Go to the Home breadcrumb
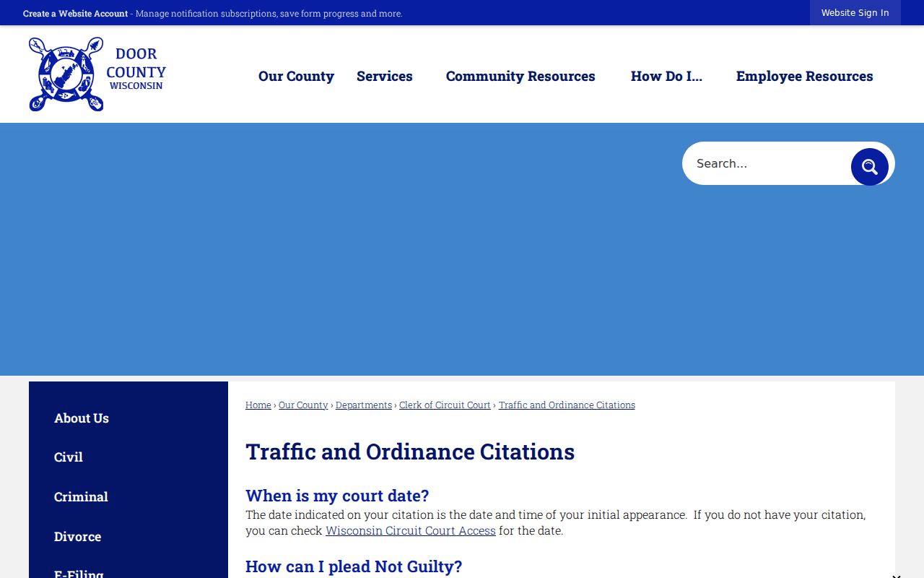This screenshot has height=578, width=924. click(258, 405)
